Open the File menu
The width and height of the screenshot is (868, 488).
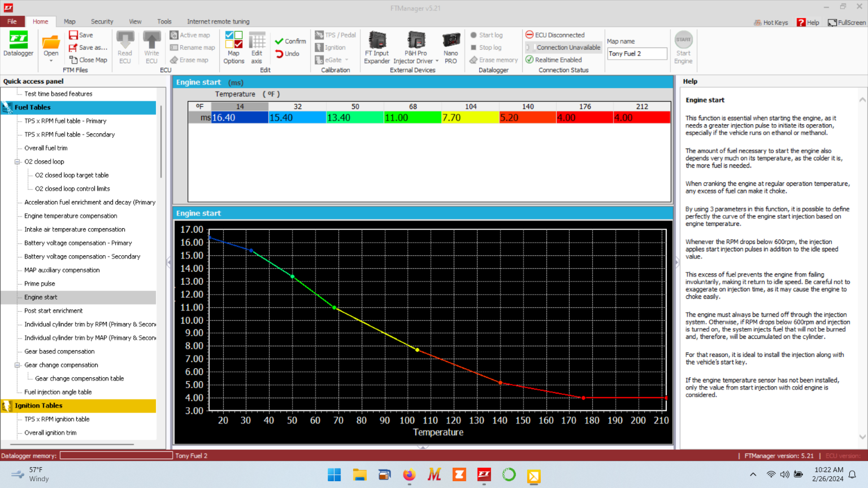pyautogui.click(x=12, y=21)
